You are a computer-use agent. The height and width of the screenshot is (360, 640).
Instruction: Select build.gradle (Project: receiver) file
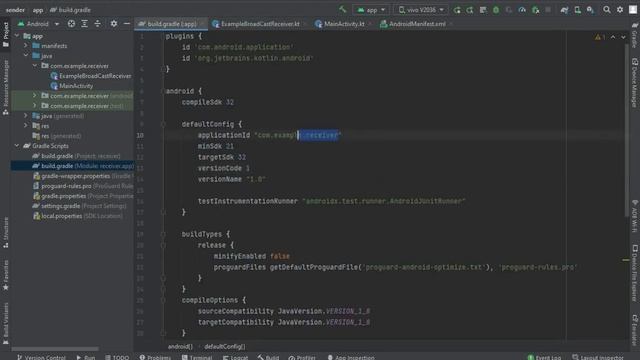click(x=76, y=156)
